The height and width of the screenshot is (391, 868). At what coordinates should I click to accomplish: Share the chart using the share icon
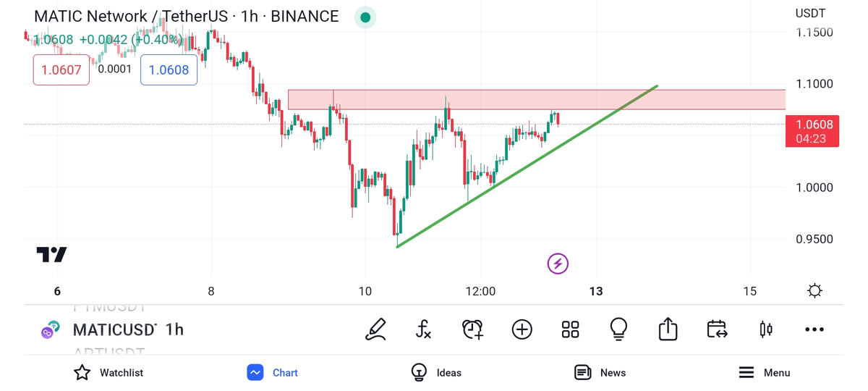tap(668, 329)
